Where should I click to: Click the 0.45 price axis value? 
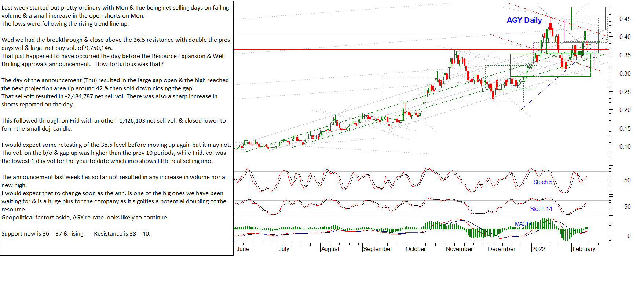(625, 19)
